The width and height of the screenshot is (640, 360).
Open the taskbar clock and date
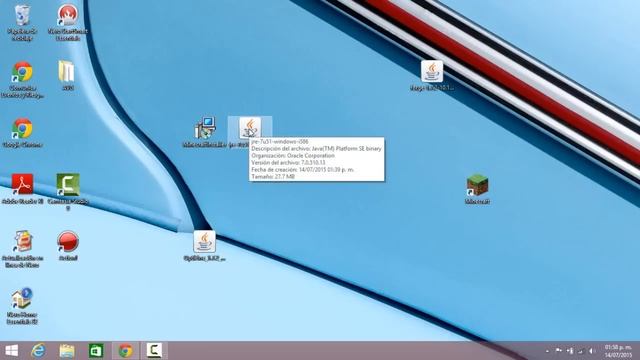point(618,351)
